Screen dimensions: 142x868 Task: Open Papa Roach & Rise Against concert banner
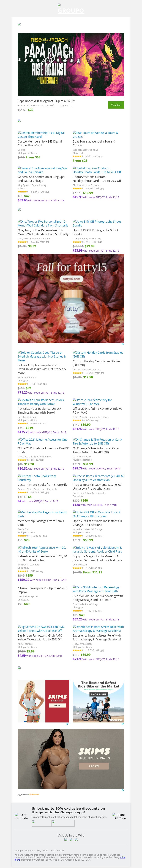coord(71,64)
